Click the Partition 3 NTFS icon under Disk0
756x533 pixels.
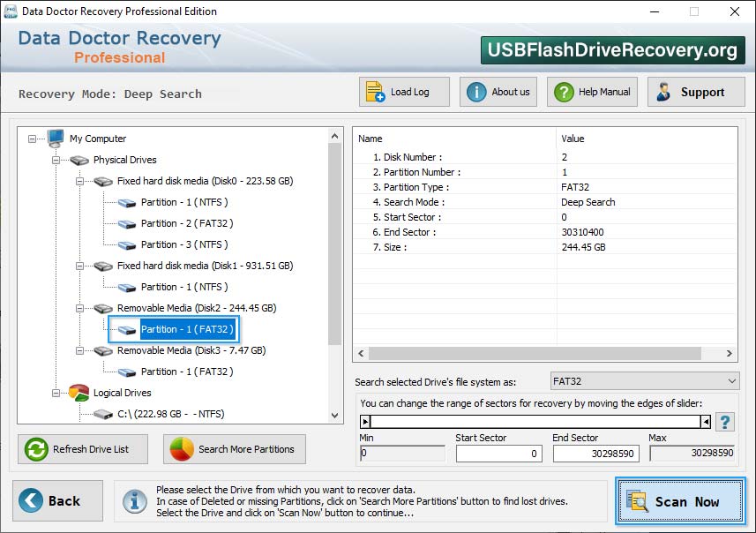(x=127, y=245)
